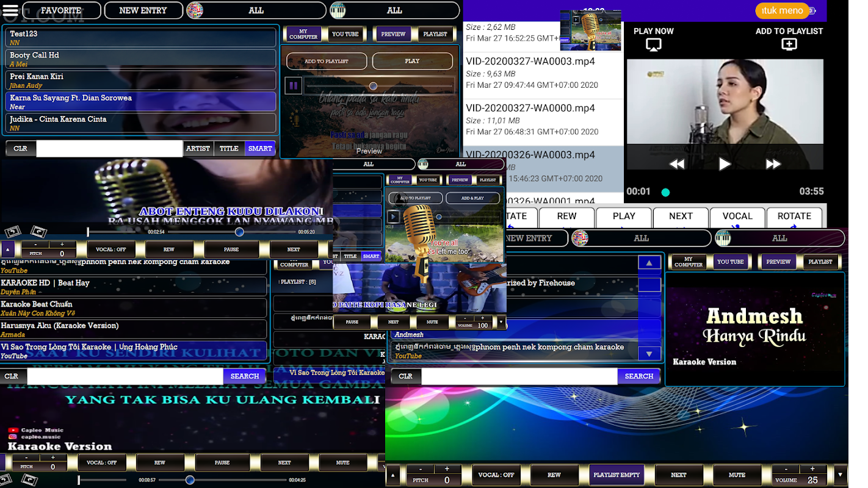Click the film undo icon above the top-left PITCH box
Viewport: 868px width, 488px height.
coord(13,232)
